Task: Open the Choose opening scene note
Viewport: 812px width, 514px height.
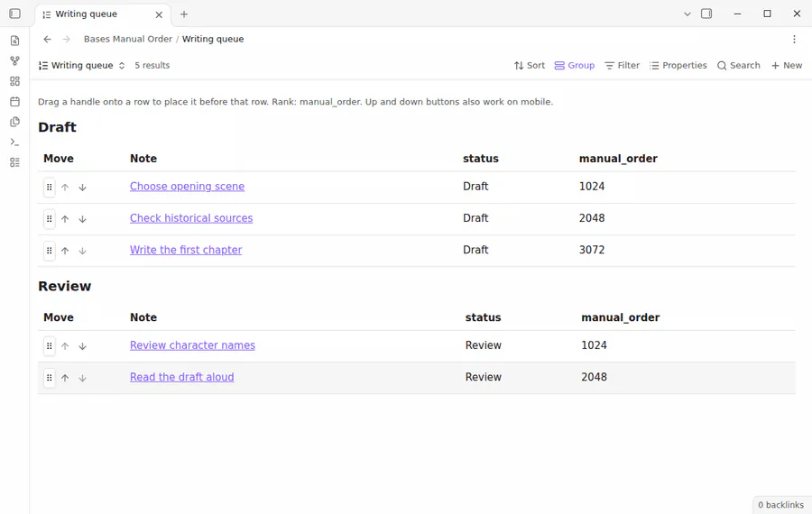Action: coord(187,187)
